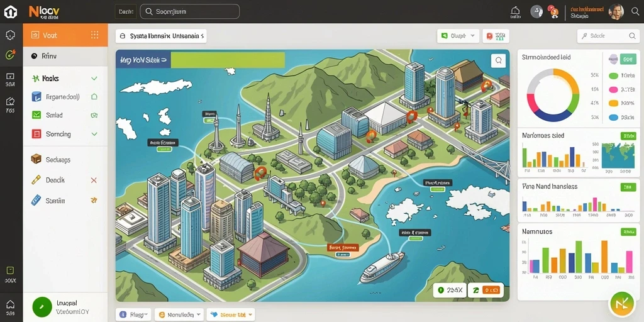Click the orange button at map bottom-right
Image resolution: width=644 pixels, height=322 pixels.
492,290
